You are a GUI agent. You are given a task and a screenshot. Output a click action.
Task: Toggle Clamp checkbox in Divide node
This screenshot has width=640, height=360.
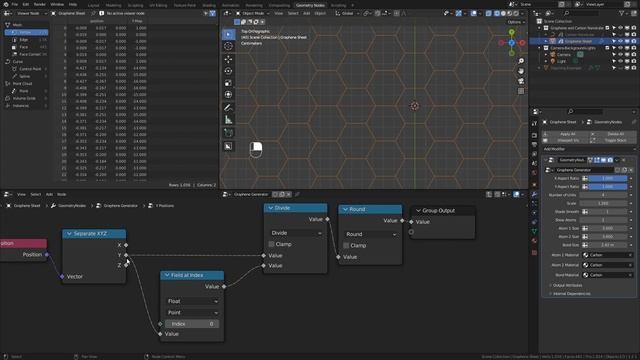pos(271,244)
